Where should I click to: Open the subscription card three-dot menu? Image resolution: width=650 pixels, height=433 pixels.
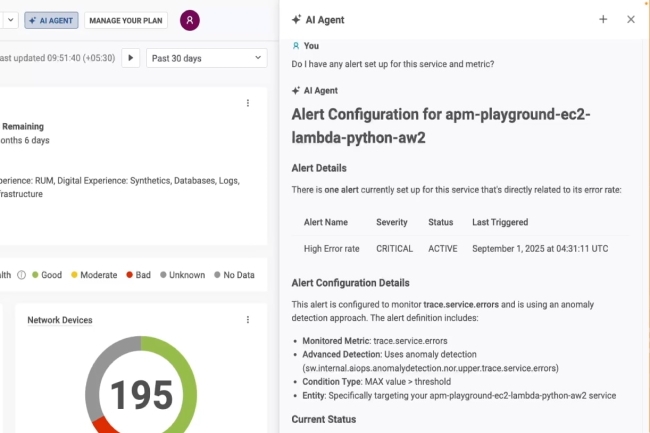(248, 103)
